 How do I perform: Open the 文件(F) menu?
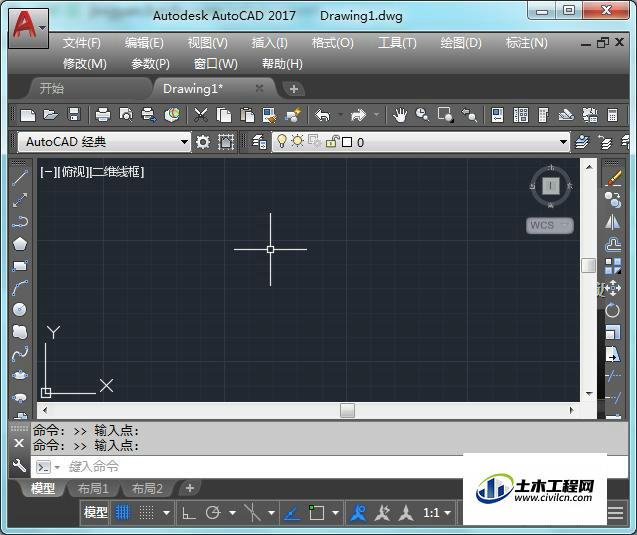(x=82, y=43)
